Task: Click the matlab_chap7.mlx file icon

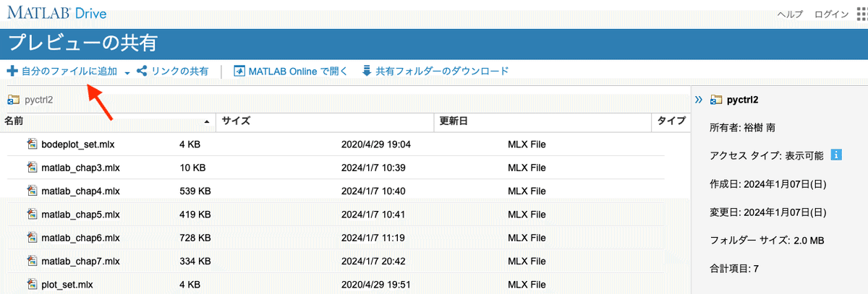Action: pyautogui.click(x=32, y=261)
